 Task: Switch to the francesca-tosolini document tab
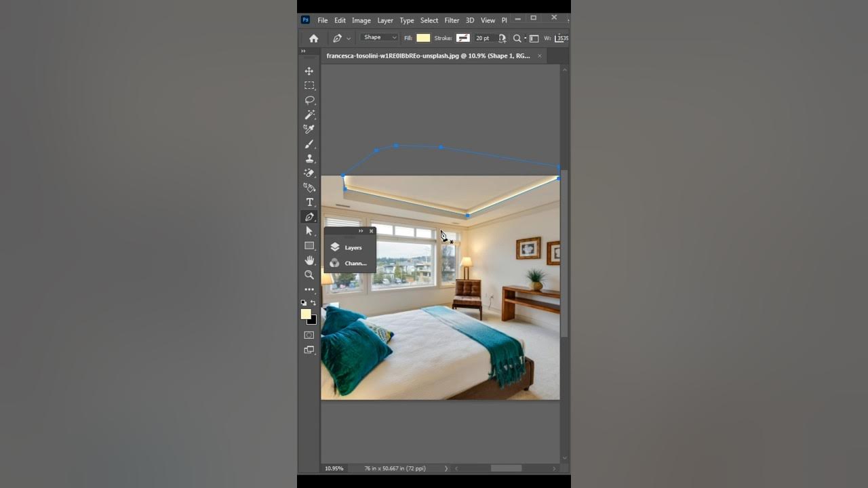point(428,56)
